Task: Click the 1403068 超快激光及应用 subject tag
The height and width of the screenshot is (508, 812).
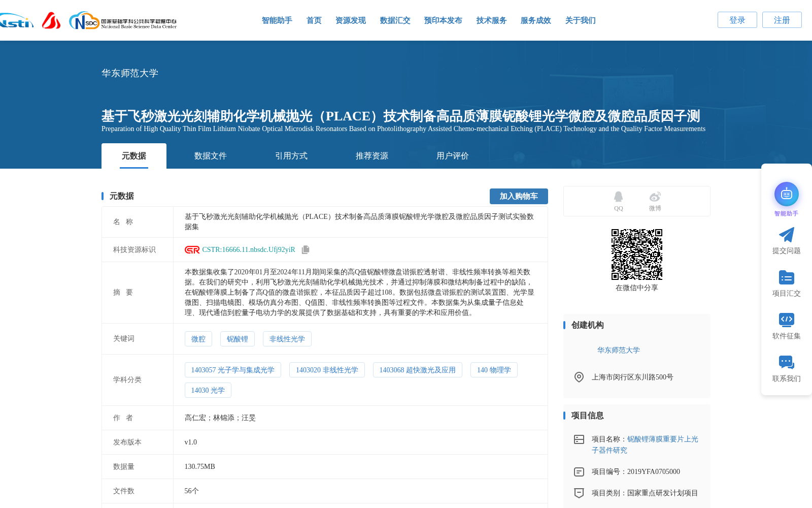Action: click(418, 370)
